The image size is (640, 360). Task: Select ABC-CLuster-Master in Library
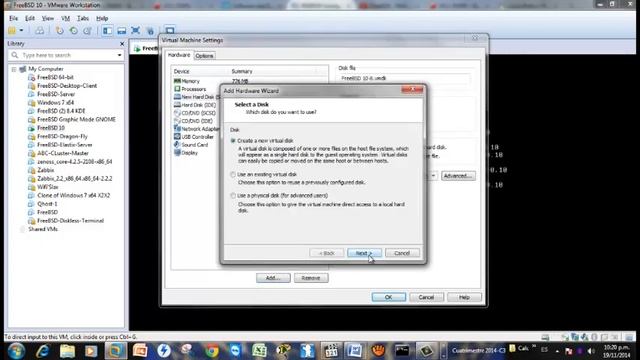click(62, 153)
